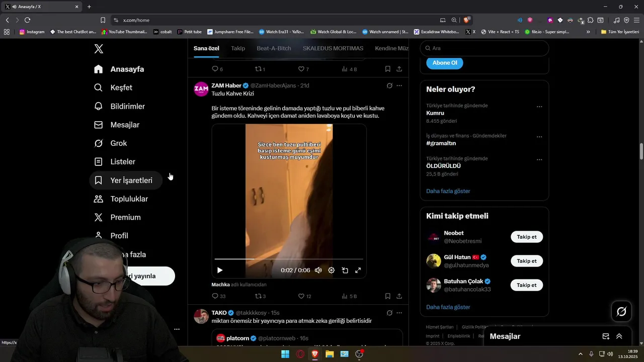Screen dimensions: 644x362
Task: Open Keşfet explore page
Action: (114, 87)
